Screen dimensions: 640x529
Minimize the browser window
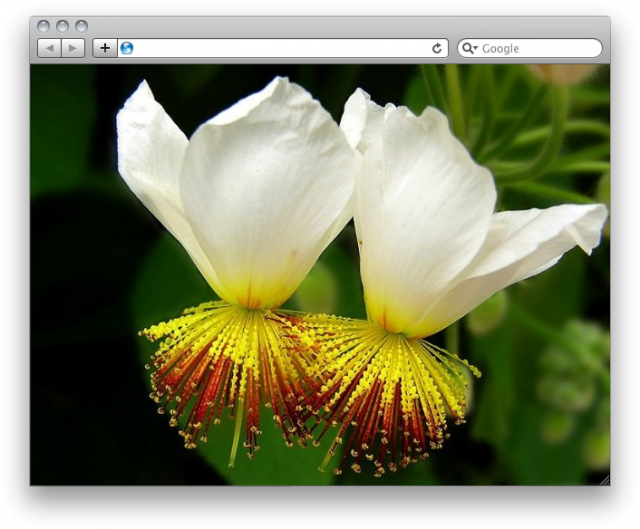(62, 26)
